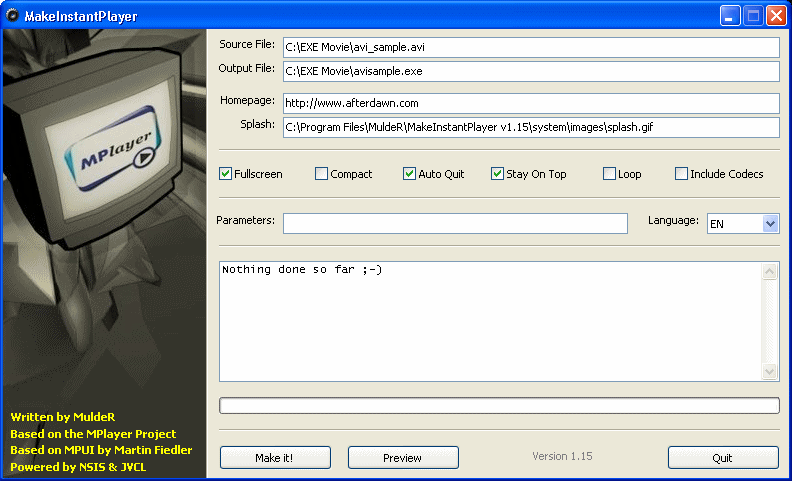Click in the Homepage field

pyautogui.click(x=531, y=103)
